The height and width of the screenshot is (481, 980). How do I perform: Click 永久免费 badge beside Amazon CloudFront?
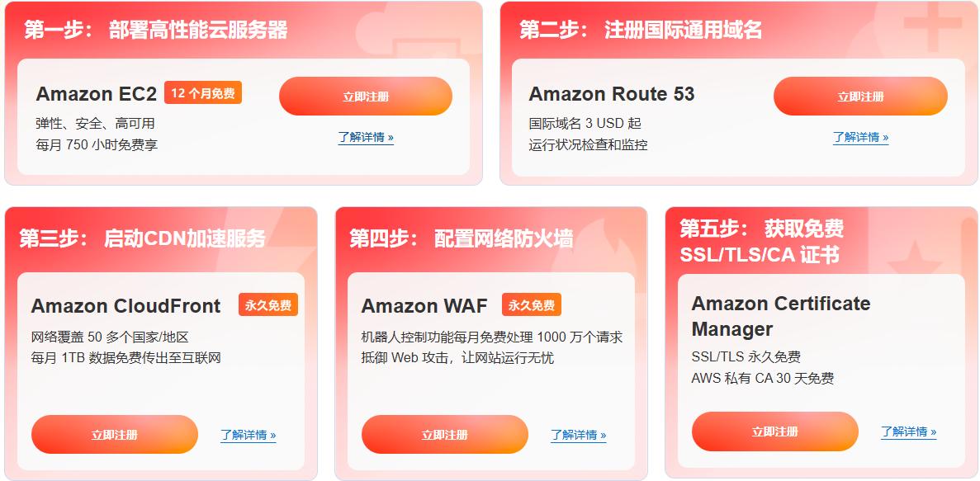268,304
